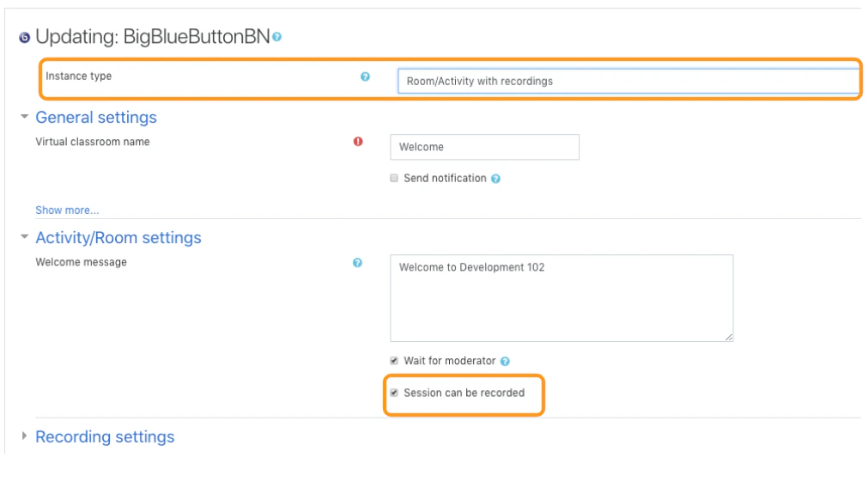Click the General settings heading link
868x494 pixels.
[96, 118]
